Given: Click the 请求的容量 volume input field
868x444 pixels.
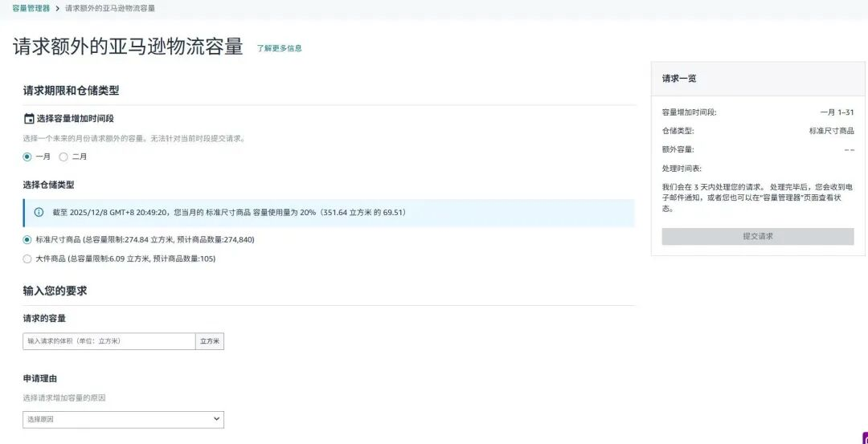Looking at the screenshot, I should coord(108,341).
